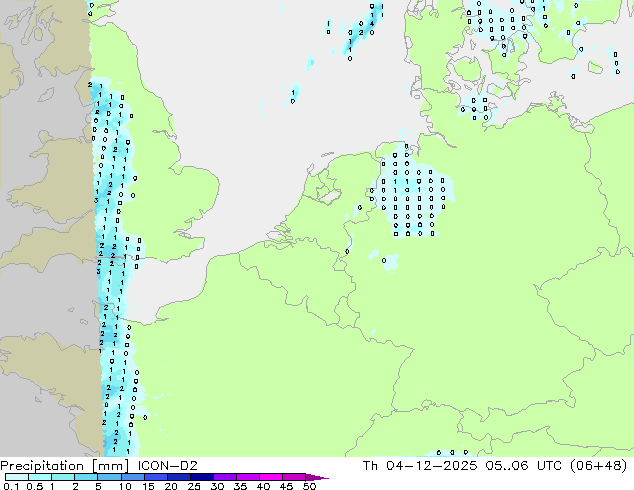Viewport: 634px width, 490px height.
Task: Click the 'Precipitation [mm]' title label
Action: coord(65,466)
